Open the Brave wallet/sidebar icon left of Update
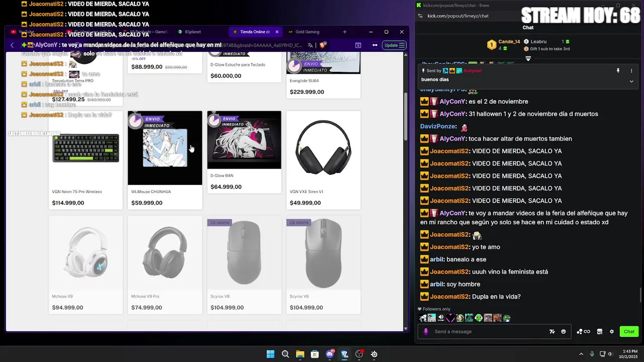This screenshot has height=362, width=644. [x=375, y=45]
